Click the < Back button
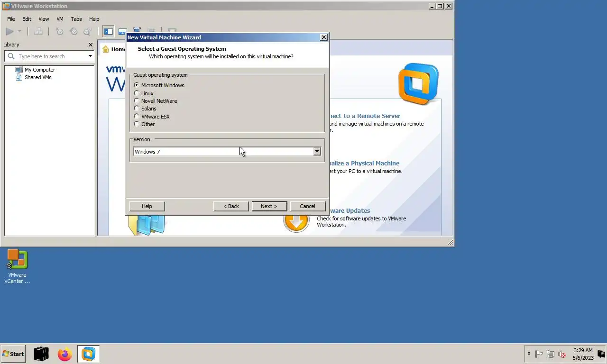The width and height of the screenshot is (607, 364). [x=231, y=206]
